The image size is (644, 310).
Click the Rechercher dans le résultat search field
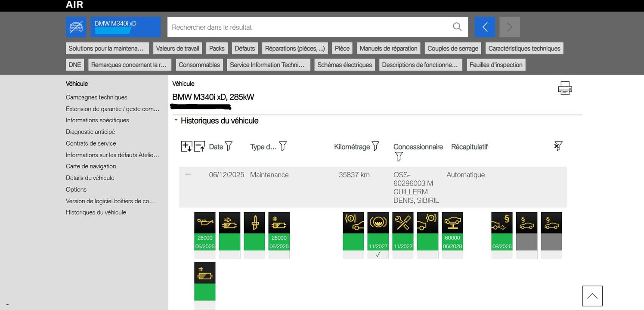(310, 27)
